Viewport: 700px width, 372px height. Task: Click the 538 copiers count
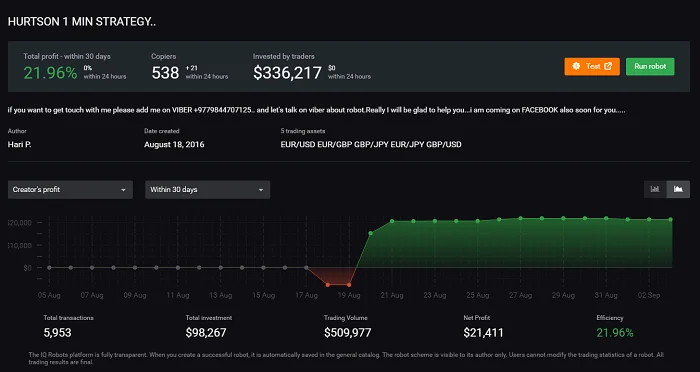(x=165, y=73)
